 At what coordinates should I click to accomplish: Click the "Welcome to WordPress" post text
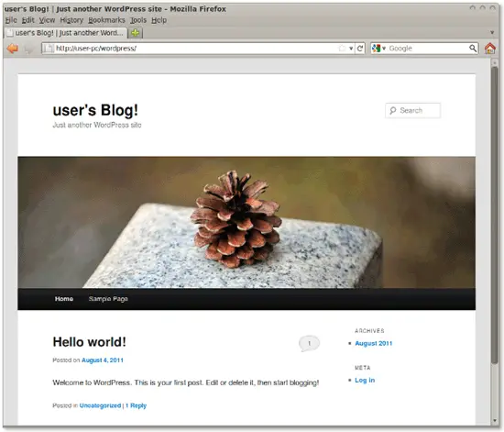coord(186,382)
